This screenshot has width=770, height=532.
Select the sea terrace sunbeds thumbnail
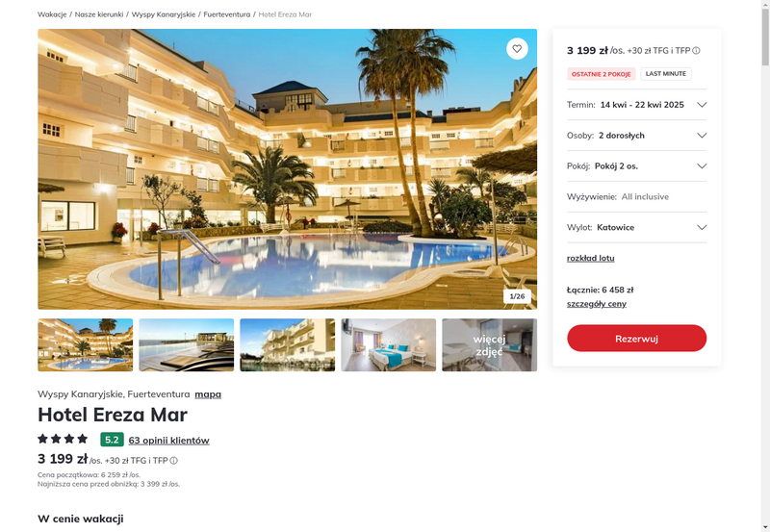click(186, 345)
